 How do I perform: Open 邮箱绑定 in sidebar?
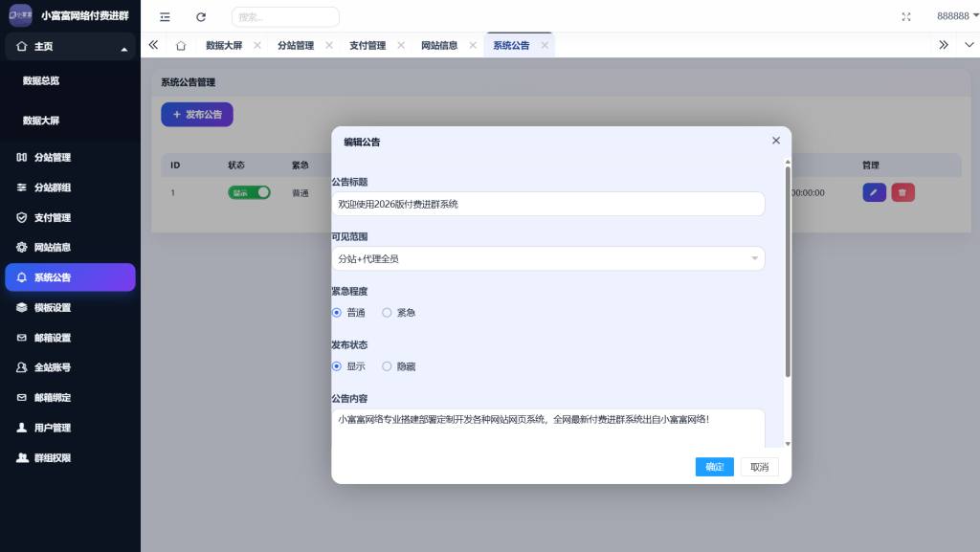point(70,398)
